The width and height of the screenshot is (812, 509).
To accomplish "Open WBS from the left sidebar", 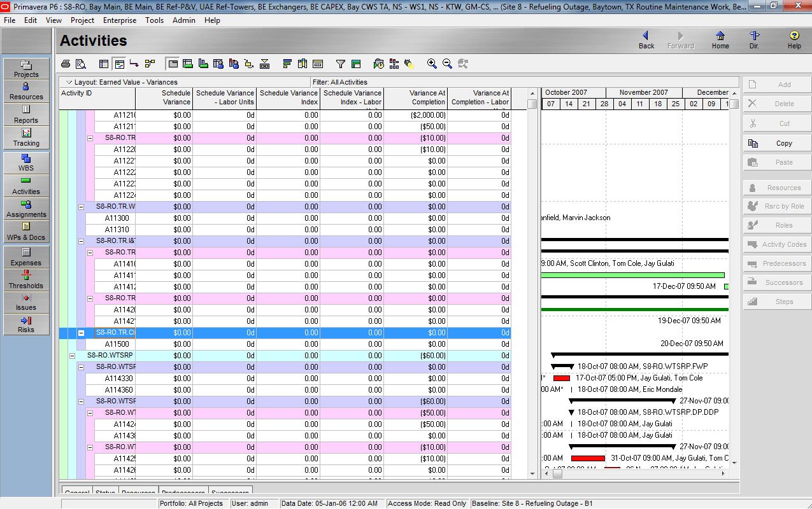I will click(26, 163).
